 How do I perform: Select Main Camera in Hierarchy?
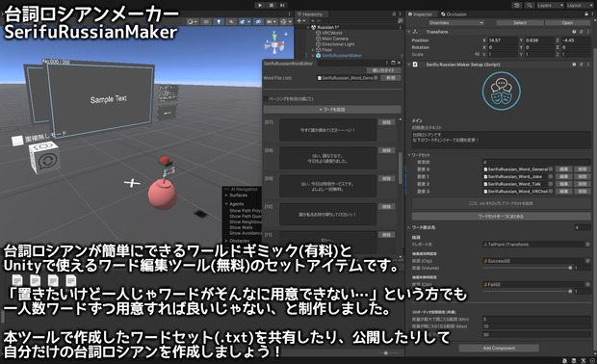point(335,39)
